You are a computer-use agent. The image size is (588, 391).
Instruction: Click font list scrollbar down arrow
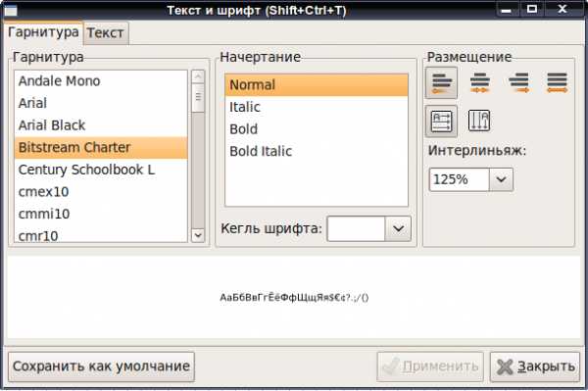[198, 235]
